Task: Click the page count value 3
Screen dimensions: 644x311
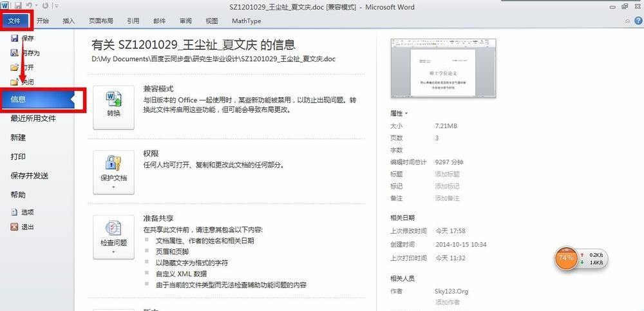Action: [437, 138]
